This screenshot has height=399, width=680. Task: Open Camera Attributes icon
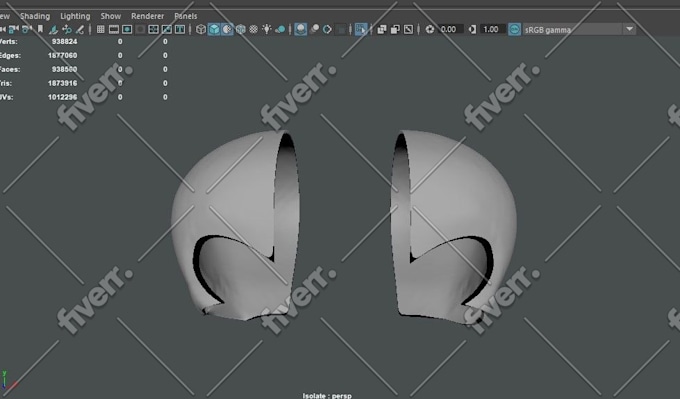(x=27, y=29)
